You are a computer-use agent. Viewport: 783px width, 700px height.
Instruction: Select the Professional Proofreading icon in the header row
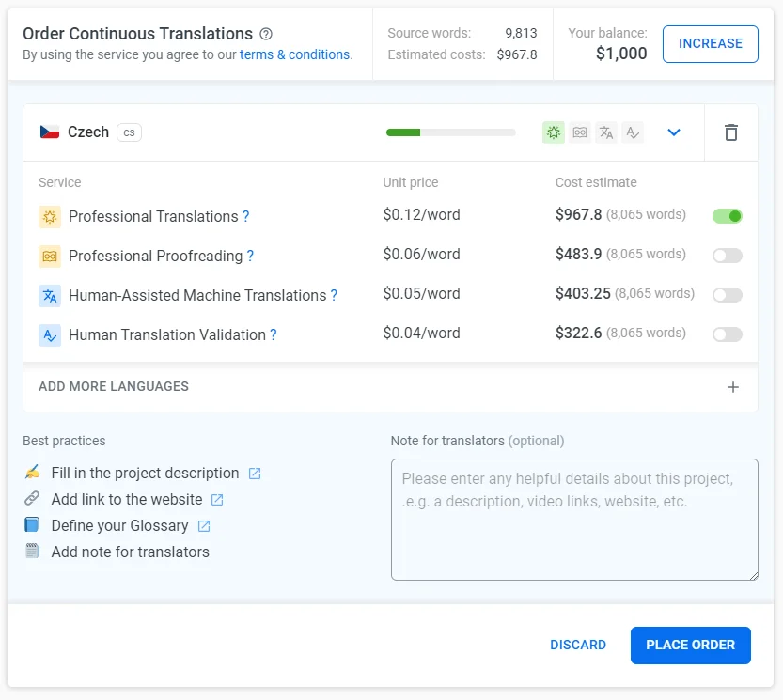[x=580, y=132]
